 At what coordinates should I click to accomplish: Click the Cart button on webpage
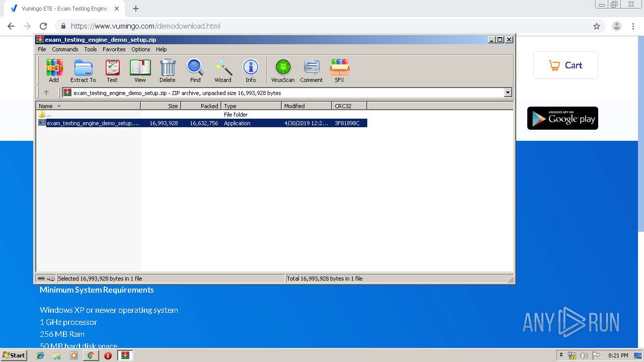point(566,65)
